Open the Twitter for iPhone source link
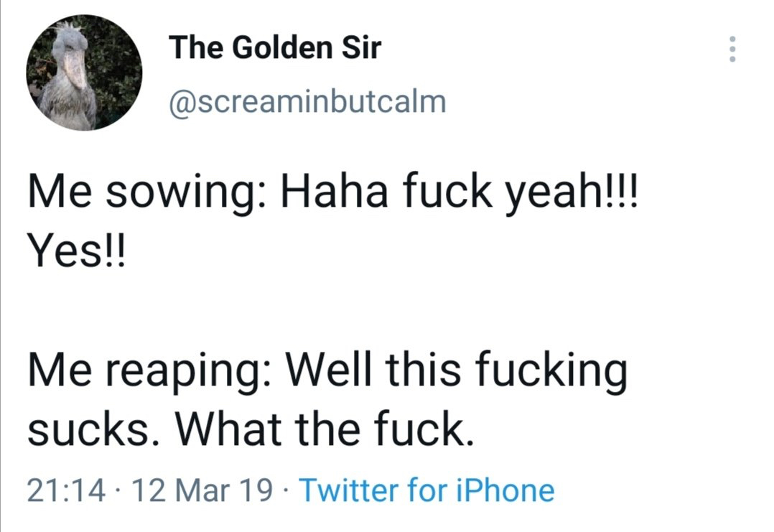The image size is (774, 532). (x=426, y=491)
